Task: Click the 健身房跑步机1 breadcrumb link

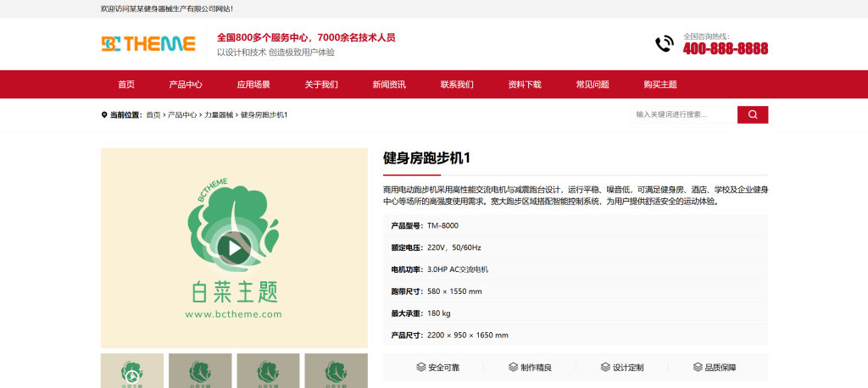Action: 264,115
